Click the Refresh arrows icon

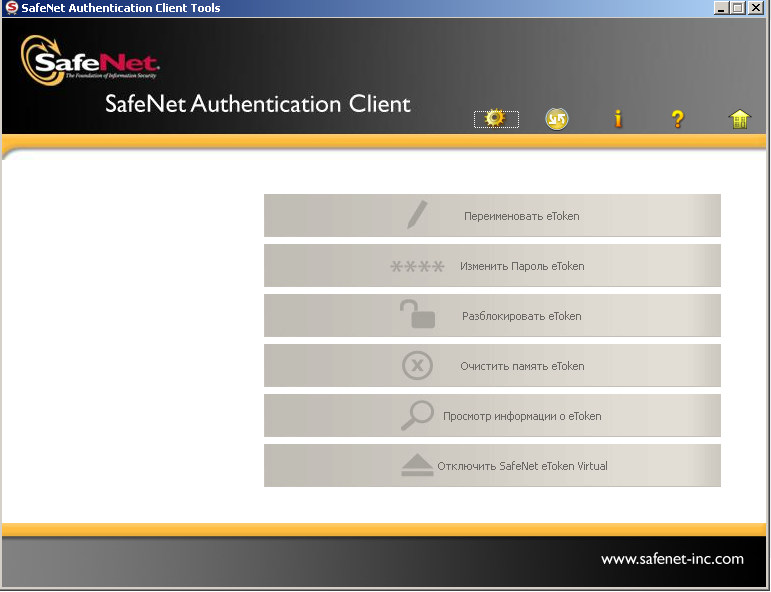coord(557,119)
